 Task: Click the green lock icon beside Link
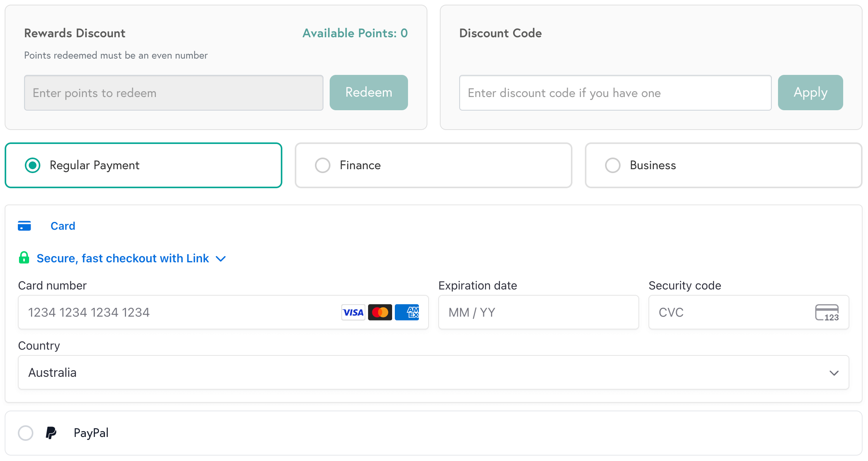tap(24, 258)
